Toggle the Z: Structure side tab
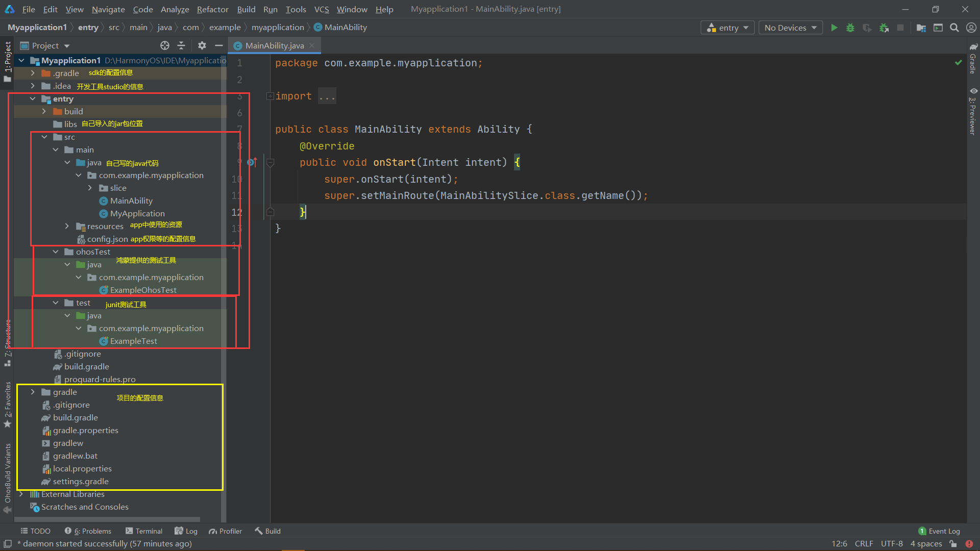Viewport: 980px width, 551px height. (x=8, y=343)
